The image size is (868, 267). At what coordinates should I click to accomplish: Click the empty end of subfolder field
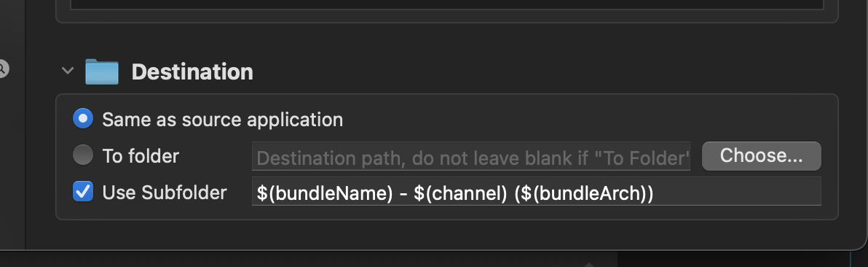736,192
